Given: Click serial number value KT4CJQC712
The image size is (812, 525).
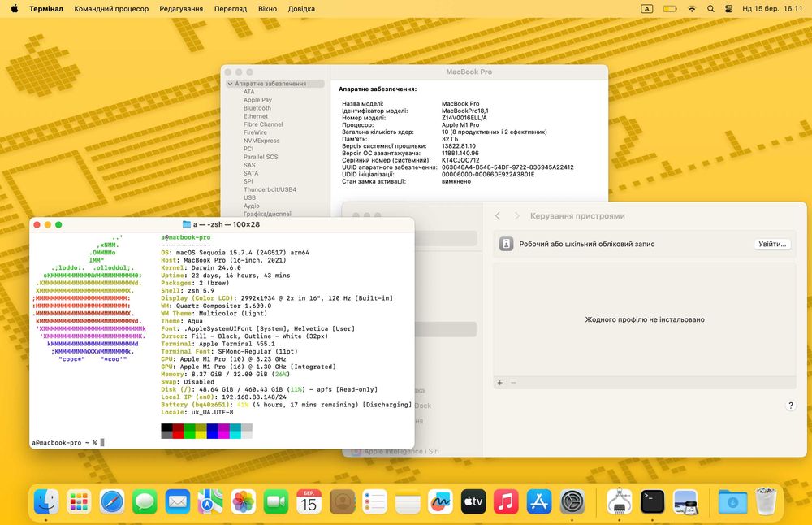Looking at the screenshot, I should click(x=460, y=160).
